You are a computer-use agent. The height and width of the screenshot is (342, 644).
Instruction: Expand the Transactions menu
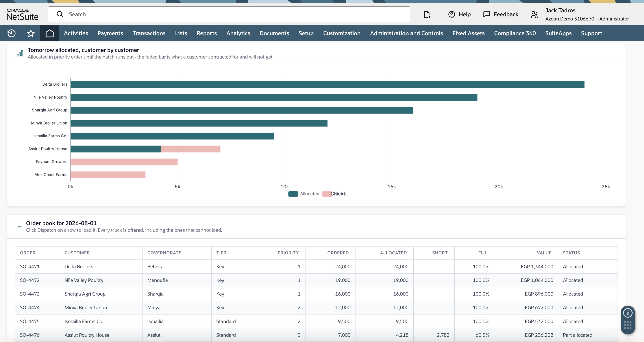click(x=149, y=33)
